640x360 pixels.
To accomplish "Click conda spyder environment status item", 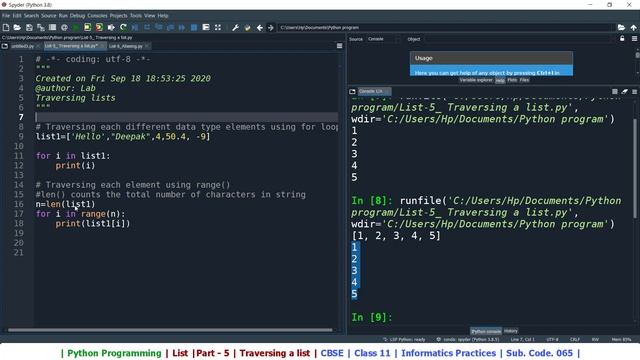I will (468, 339).
